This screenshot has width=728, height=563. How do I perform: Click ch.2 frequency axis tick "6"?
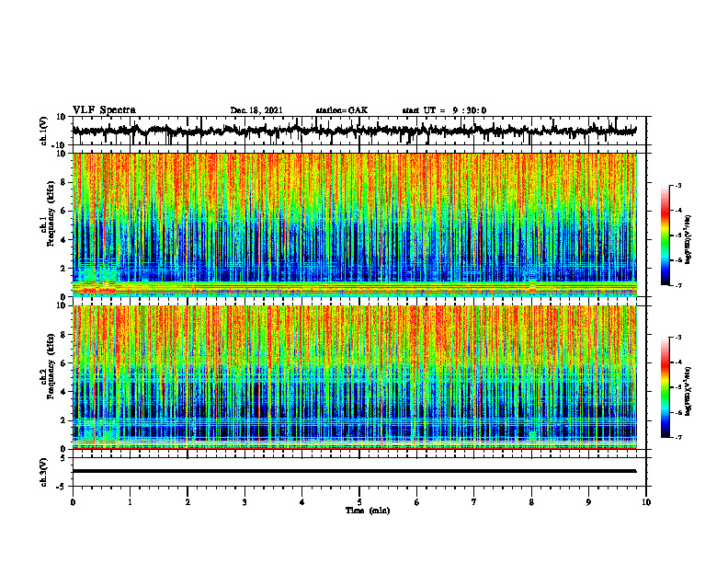coord(64,363)
